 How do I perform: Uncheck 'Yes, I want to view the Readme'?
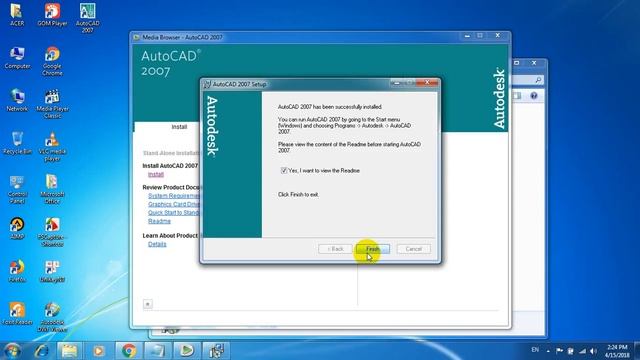(284, 171)
